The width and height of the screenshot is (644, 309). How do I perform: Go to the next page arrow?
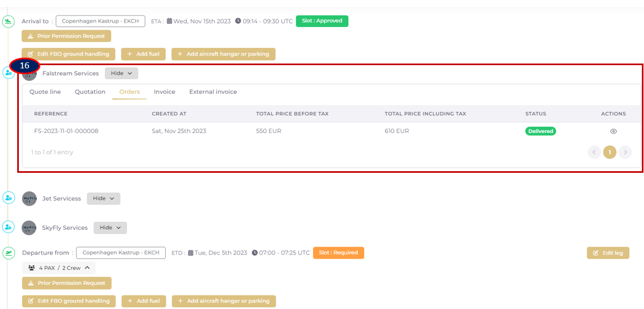pos(625,152)
